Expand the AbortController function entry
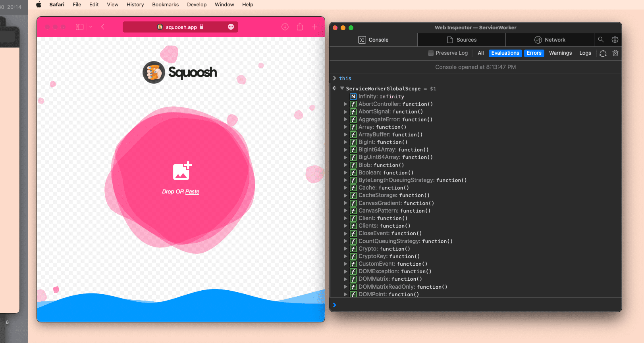Screen dimensions: 644x343 pos(345,104)
